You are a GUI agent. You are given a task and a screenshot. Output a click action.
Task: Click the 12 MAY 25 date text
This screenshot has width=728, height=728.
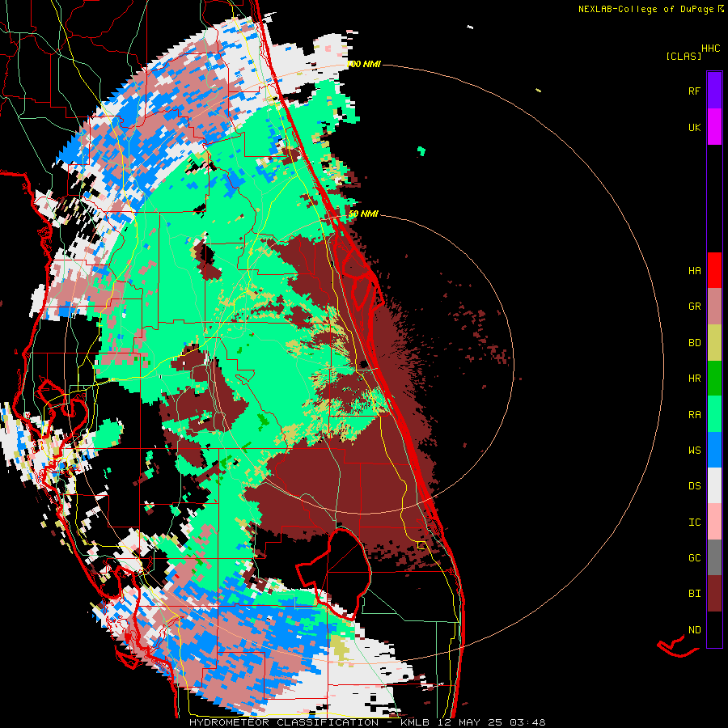point(469,722)
